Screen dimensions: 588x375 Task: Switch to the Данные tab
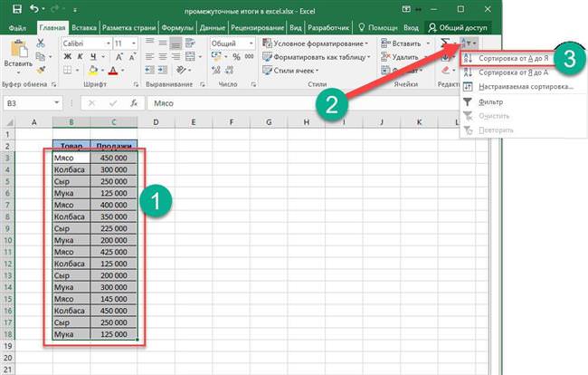213,28
